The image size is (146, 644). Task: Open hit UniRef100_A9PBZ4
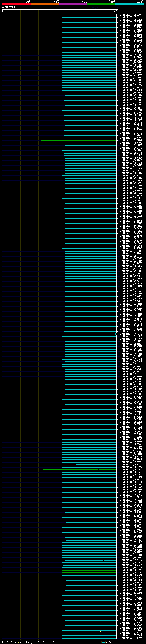click(x=131, y=359)
